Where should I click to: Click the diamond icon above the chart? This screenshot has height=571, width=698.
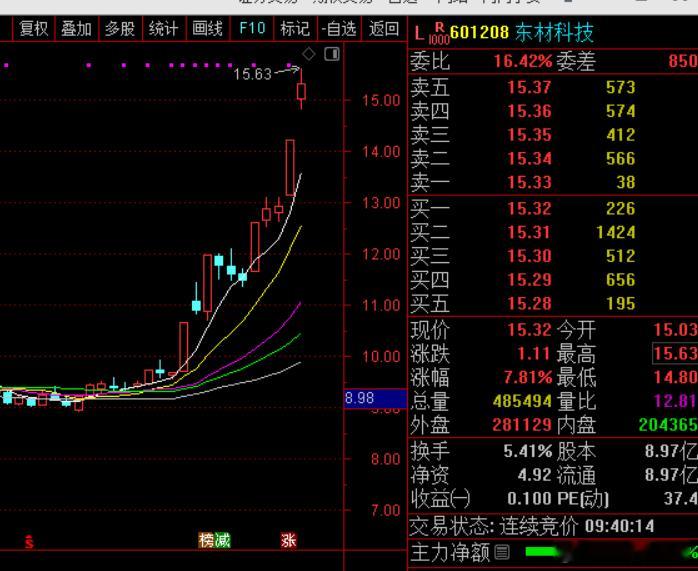click(x=309, y=54)
